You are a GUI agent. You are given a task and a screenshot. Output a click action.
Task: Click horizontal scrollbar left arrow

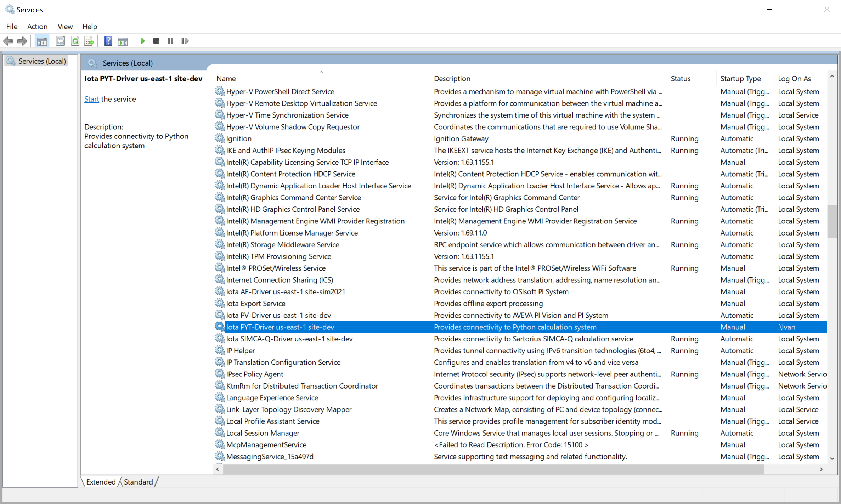(x=218, y=469)
